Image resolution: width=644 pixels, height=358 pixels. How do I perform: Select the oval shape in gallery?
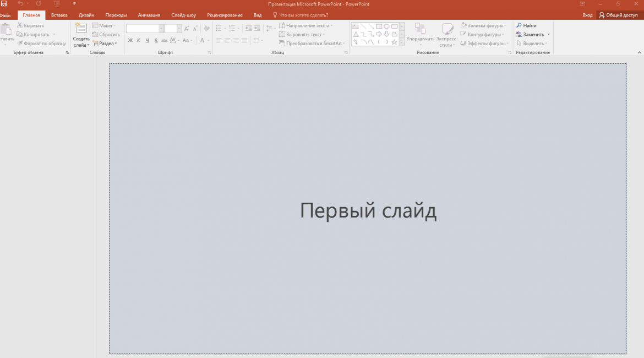(x=386, y=26)
